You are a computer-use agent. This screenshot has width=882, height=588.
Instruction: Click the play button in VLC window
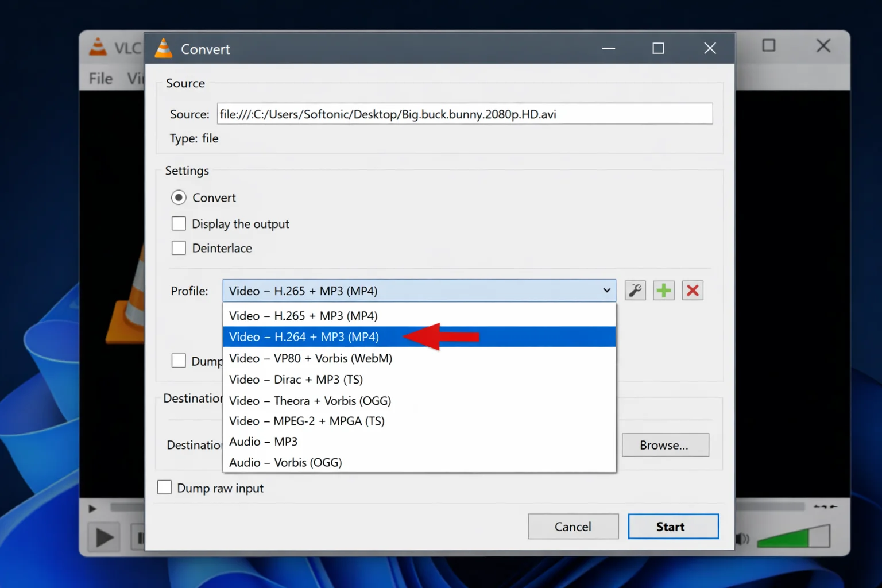coord(104,537)
